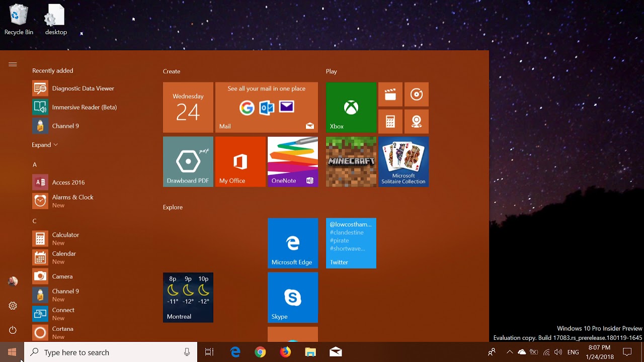Jump to apps by letter A header
The height and width of the screenshot is (362, 644).
35,164
